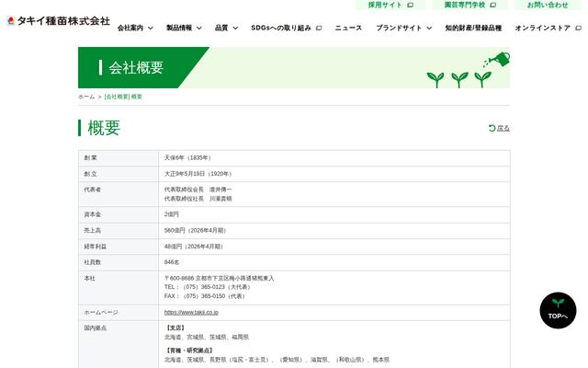Image resolution: width=588 pixels, height=368 pixels.
Task: Expand the 会社案内 dropdown chevron
Action: (x=151, y=29)
